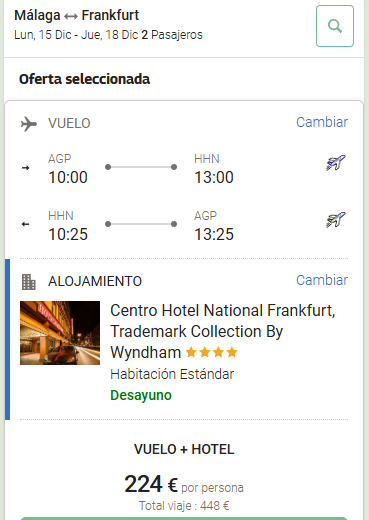Image resolution: width=369 pixels, height=520 pixels.
Task: Change the accommodation via Cambiar link
Action: click(x=322, y=280)
